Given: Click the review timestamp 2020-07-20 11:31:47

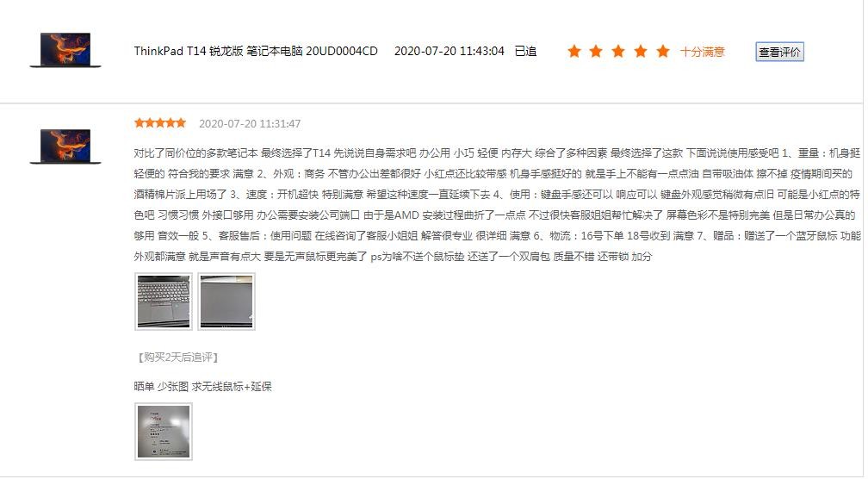Looking at the screenshot, I should (250, 123).
